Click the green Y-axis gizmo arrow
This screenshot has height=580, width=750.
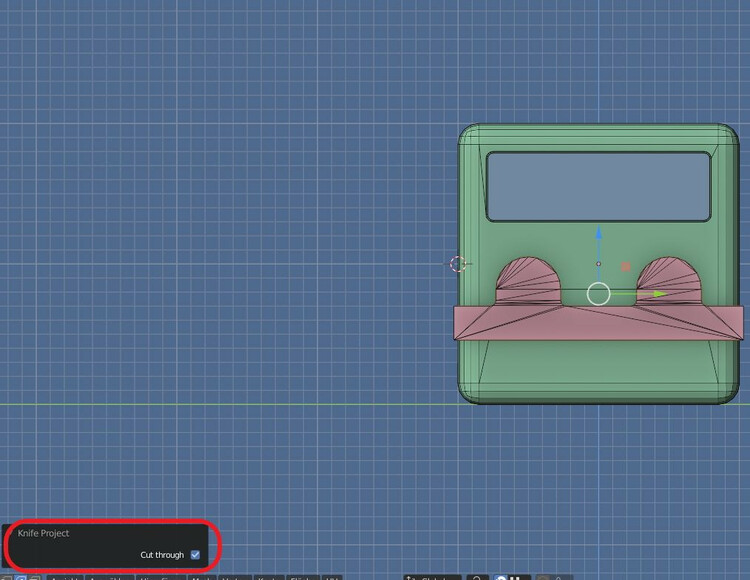(658, 294)
